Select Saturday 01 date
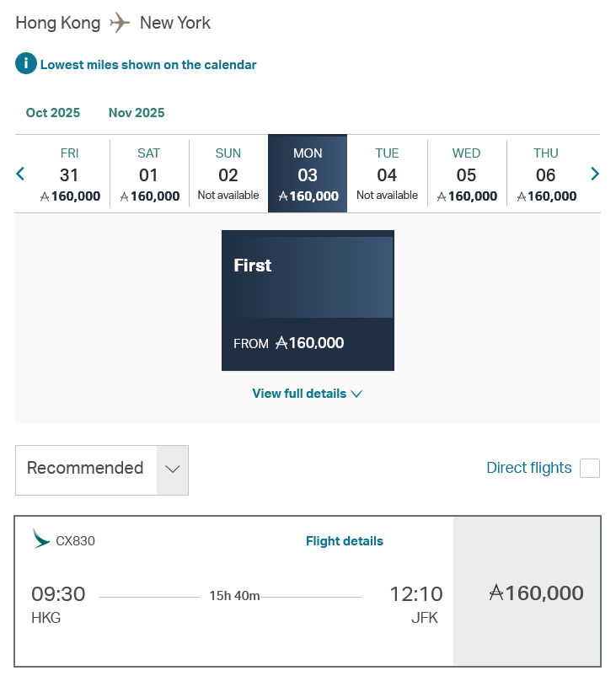The width and height of the screenshot is (616, 676). point(149,174)
